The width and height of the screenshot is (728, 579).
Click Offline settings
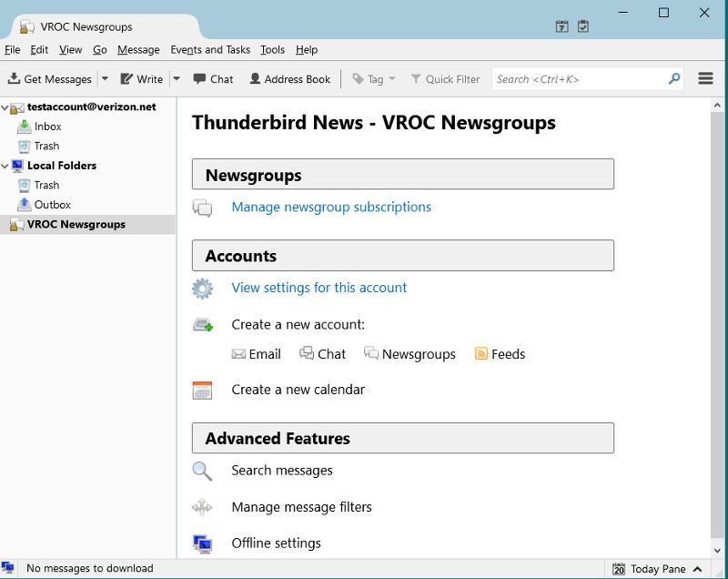277,543
